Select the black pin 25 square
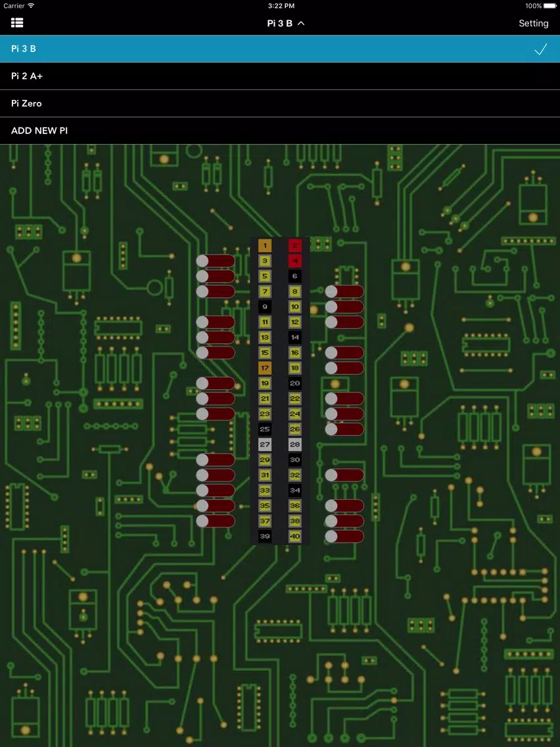The image size is (560, 747). [265, 429]
